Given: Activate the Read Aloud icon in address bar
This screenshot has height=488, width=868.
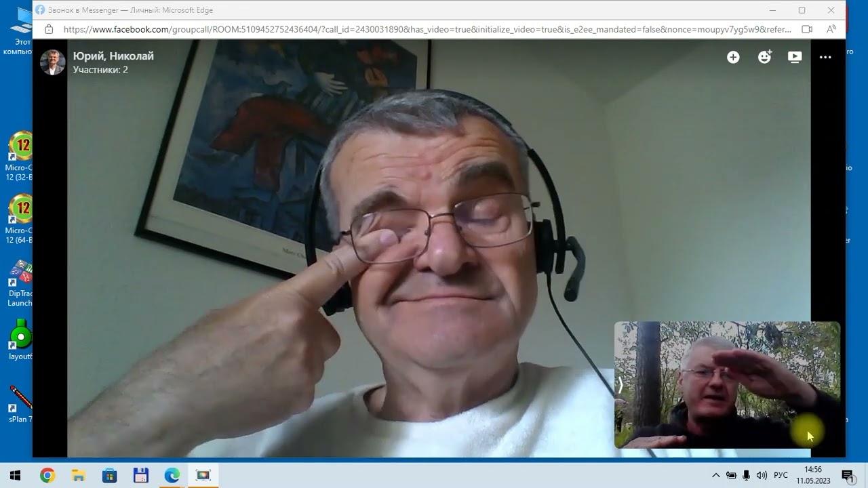Looking at the screenshot, I should coord(831,29).
